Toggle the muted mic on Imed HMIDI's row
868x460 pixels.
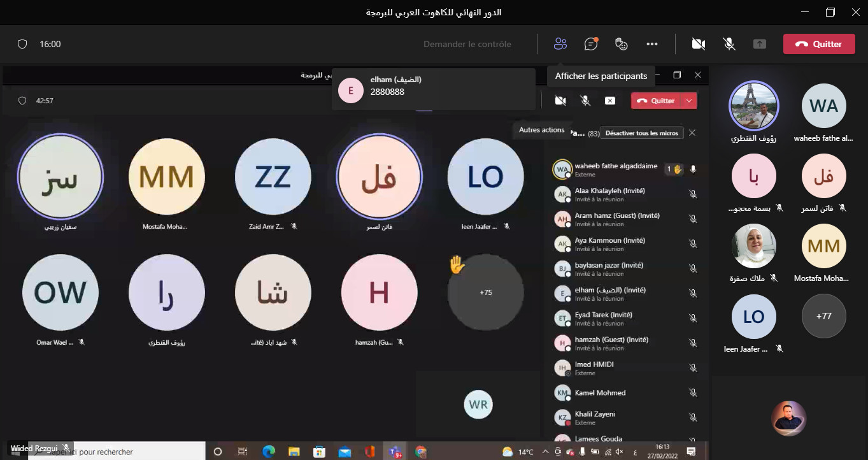693,368
